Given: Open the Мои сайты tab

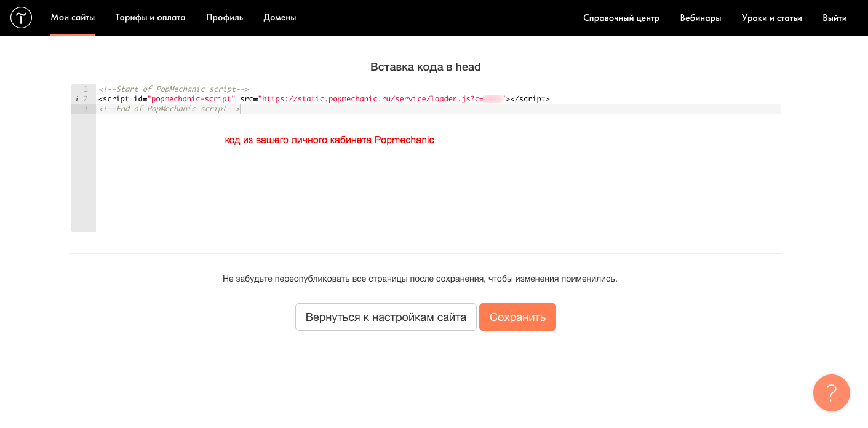Looking at the screenshot, I should click(73, 18).
